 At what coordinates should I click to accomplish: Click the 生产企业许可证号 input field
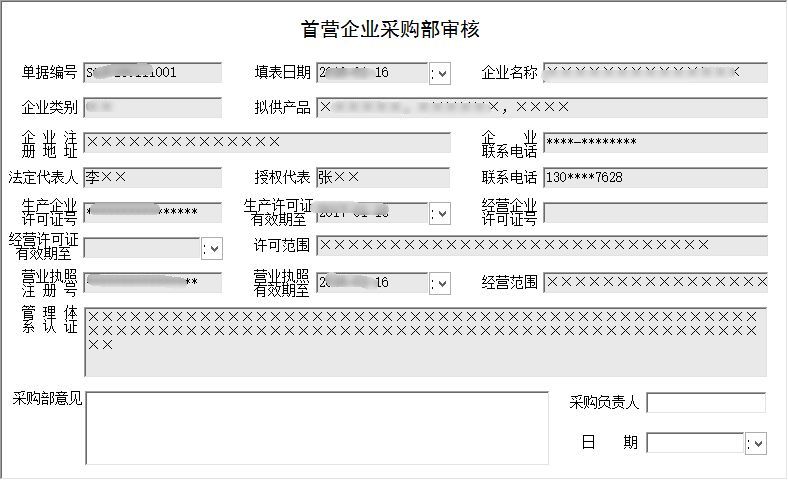pos(153,212)
